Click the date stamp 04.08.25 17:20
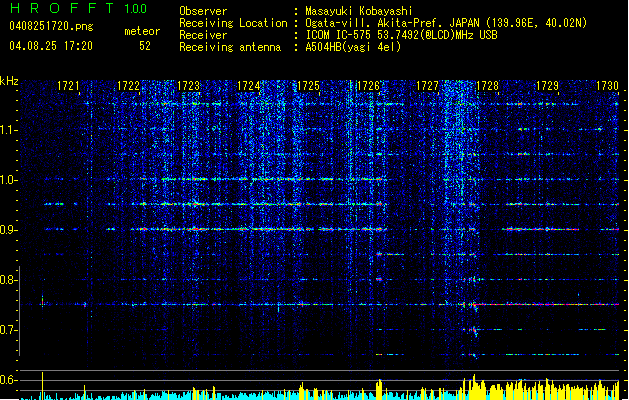The image size is (629, 400). click(51, 46)
